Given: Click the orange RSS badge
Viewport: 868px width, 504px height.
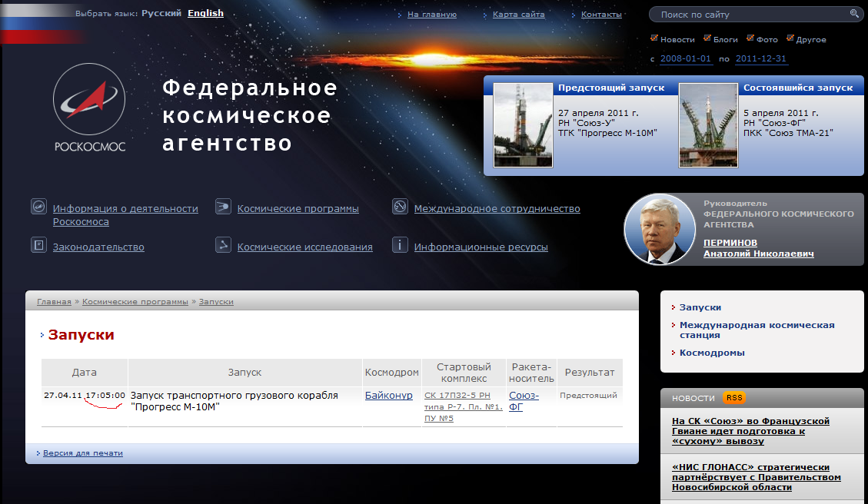Looking at the screenshot, I should 734,398.
